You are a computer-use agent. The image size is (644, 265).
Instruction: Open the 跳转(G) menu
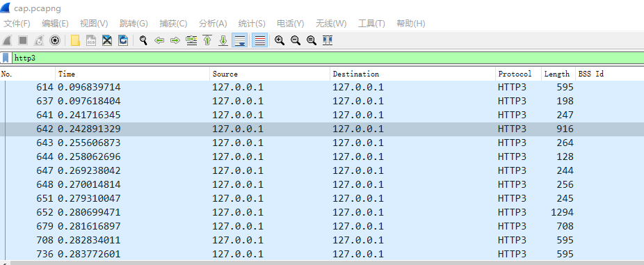134,24
